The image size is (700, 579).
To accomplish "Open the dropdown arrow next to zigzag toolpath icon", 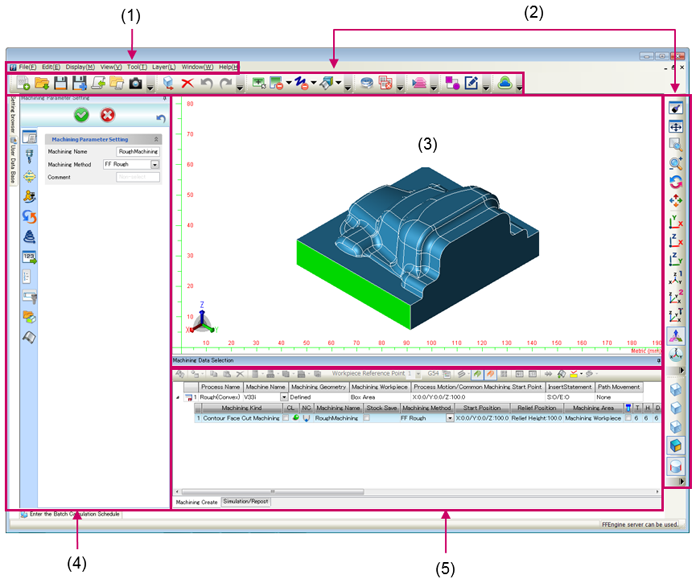I will tap(313, 83).
